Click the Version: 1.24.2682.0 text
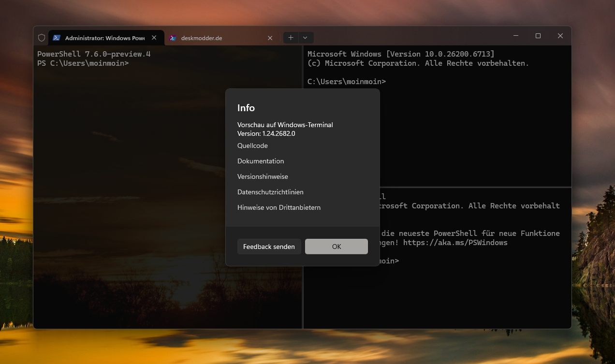This screenshot has width=615, height=364. pyautogui.click(x=266, y=133)
